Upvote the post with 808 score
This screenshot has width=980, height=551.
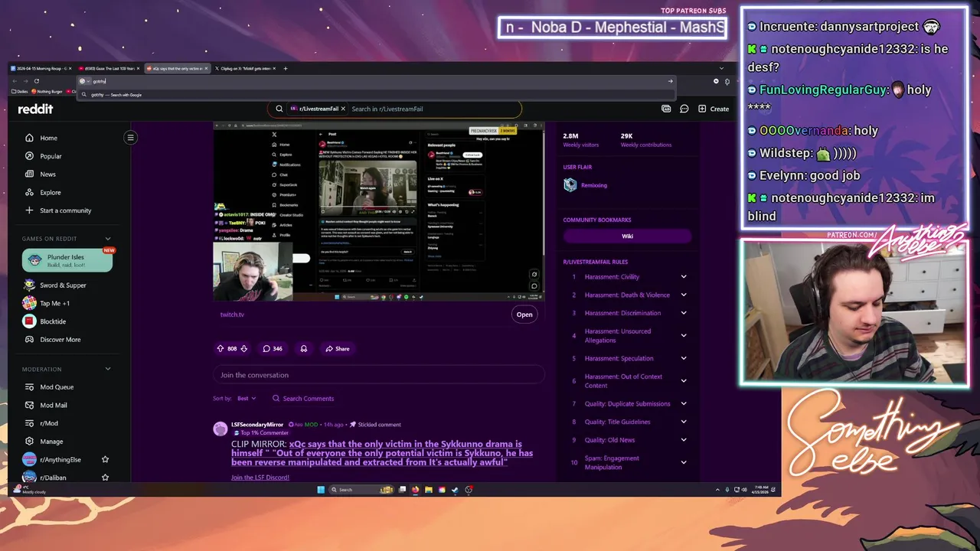click(x=221, y=348)
